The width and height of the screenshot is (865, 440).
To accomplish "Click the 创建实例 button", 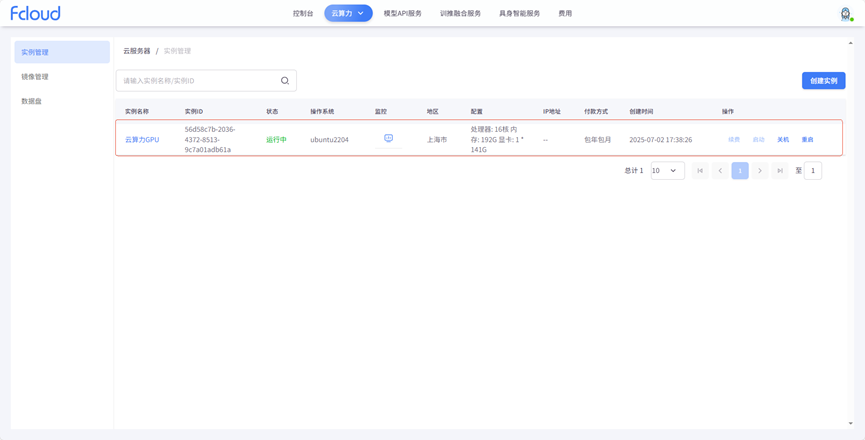I will click(x=823, y=81).
